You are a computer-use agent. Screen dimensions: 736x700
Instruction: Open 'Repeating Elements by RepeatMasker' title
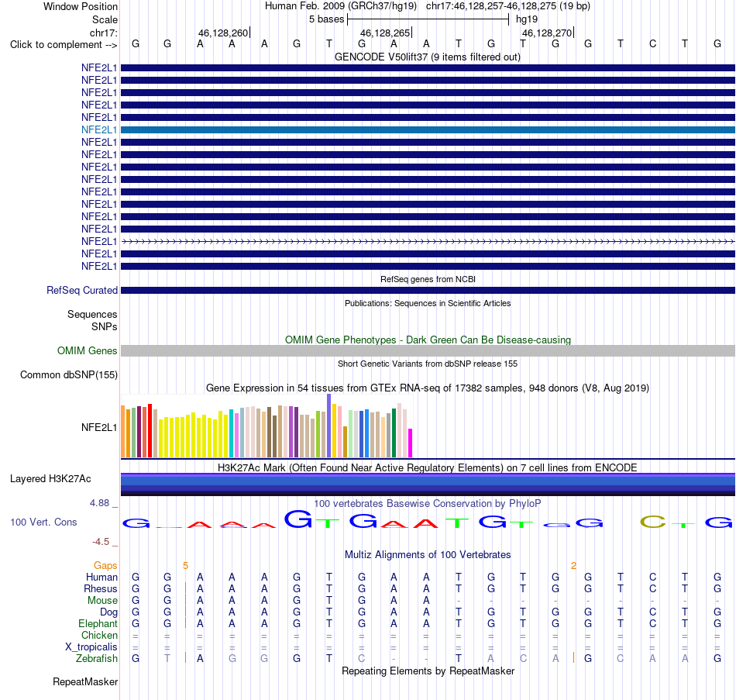tap(428, 671)
